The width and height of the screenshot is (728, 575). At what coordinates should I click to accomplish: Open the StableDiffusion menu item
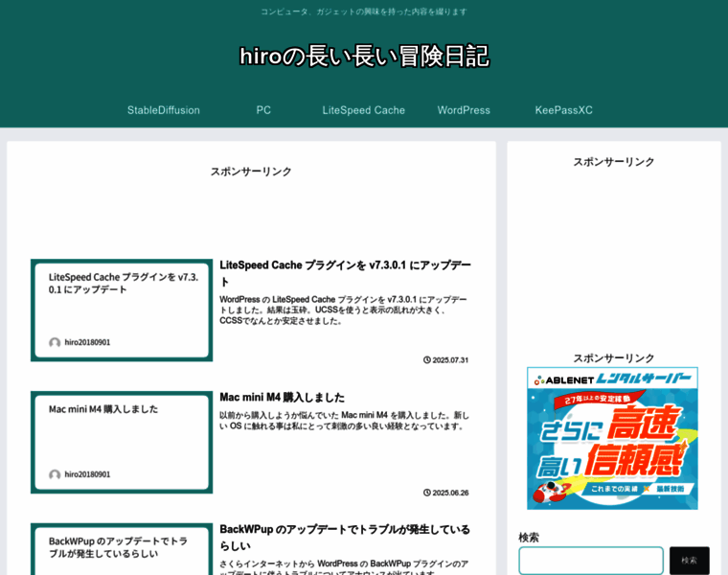164,110
